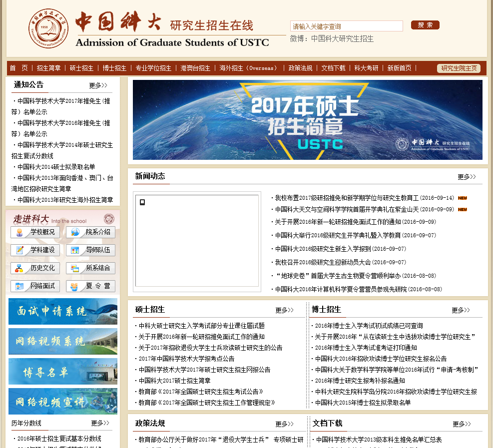Open 中国科大2014硕士拟录取名单 notice
This screenshot has width=493, height=448.
tap(56, 167)
